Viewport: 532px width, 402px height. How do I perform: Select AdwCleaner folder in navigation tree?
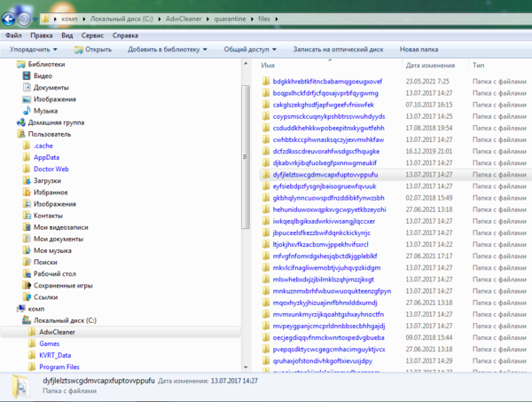pos(57,332)
